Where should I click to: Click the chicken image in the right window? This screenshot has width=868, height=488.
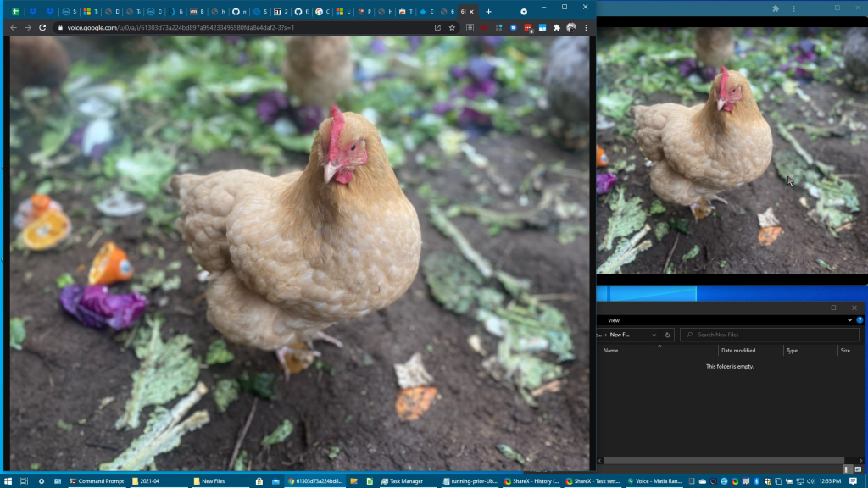point(732,151)
